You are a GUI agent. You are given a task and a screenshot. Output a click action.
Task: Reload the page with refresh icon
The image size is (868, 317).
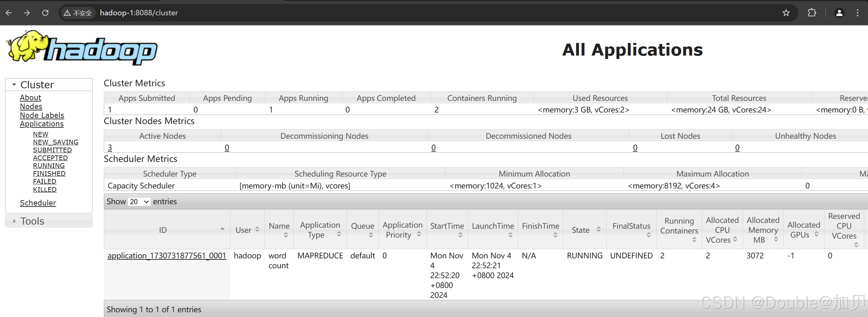point(45,13)
